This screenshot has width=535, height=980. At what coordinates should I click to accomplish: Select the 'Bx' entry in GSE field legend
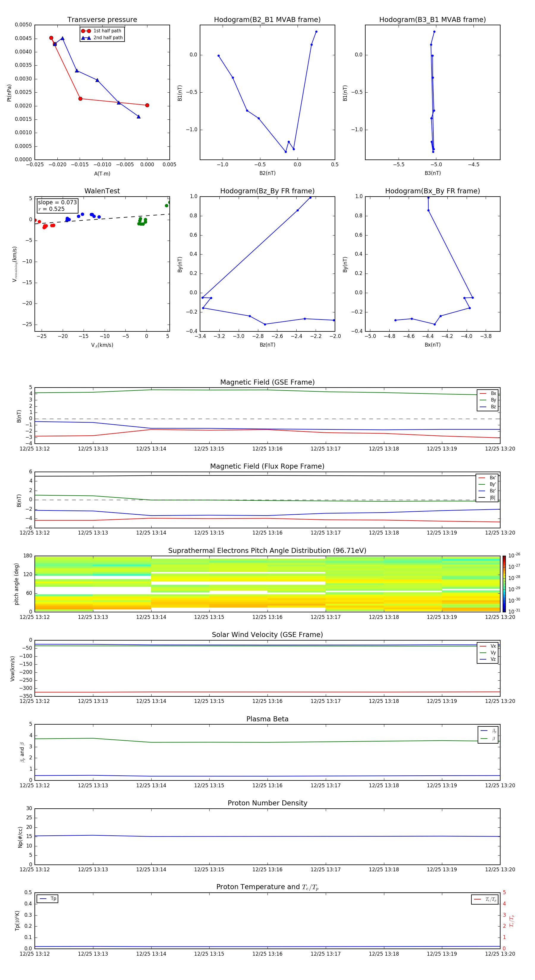(x=488, y=393)
